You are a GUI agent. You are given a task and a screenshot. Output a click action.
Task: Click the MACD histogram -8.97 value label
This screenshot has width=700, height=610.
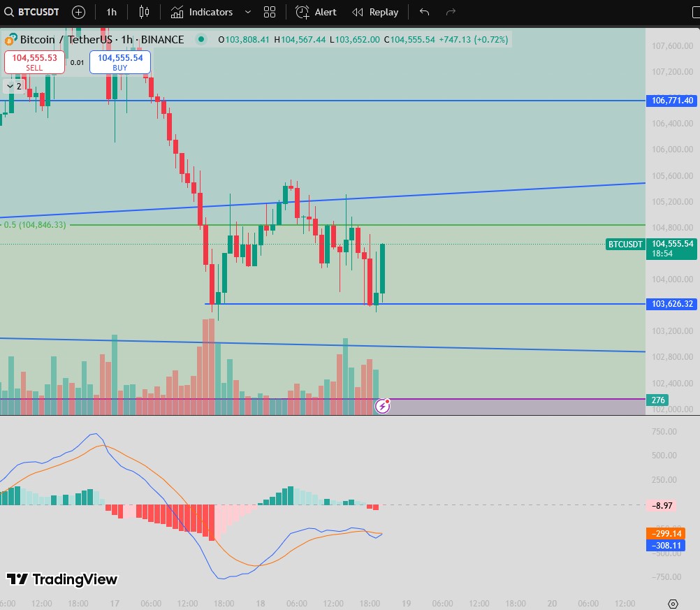662,505
